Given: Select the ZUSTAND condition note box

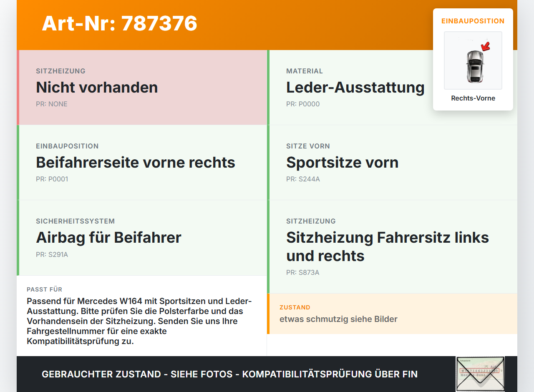Looking at the screenshot, I should click(x=392, y=314).
